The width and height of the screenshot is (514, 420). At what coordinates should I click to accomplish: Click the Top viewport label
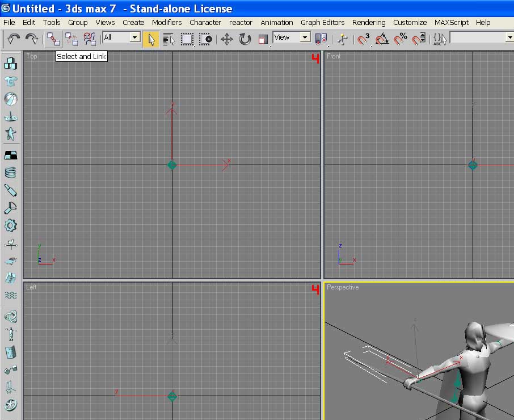(32, 56)
